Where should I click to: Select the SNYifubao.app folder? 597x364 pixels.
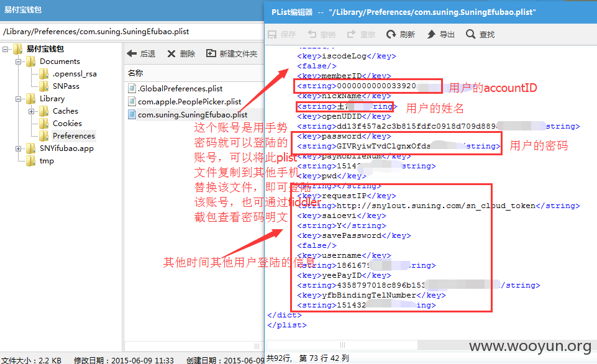click(x=66, y=148)
